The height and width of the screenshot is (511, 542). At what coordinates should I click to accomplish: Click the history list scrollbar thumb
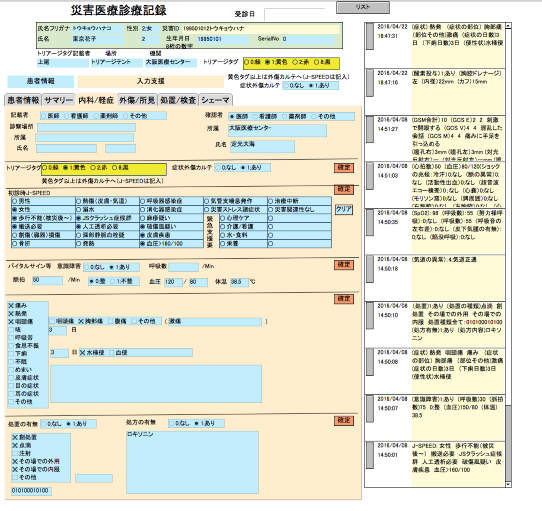point(508,443)
